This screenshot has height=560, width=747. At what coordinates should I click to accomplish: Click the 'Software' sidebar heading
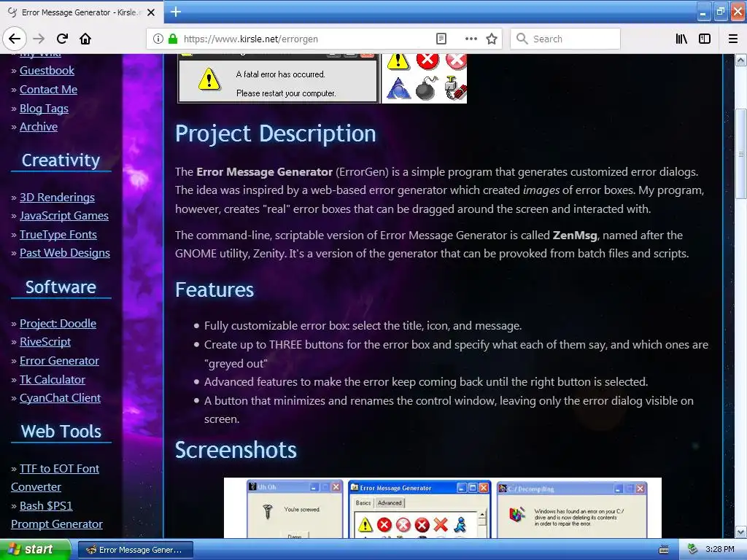click(x=61, y=287)
